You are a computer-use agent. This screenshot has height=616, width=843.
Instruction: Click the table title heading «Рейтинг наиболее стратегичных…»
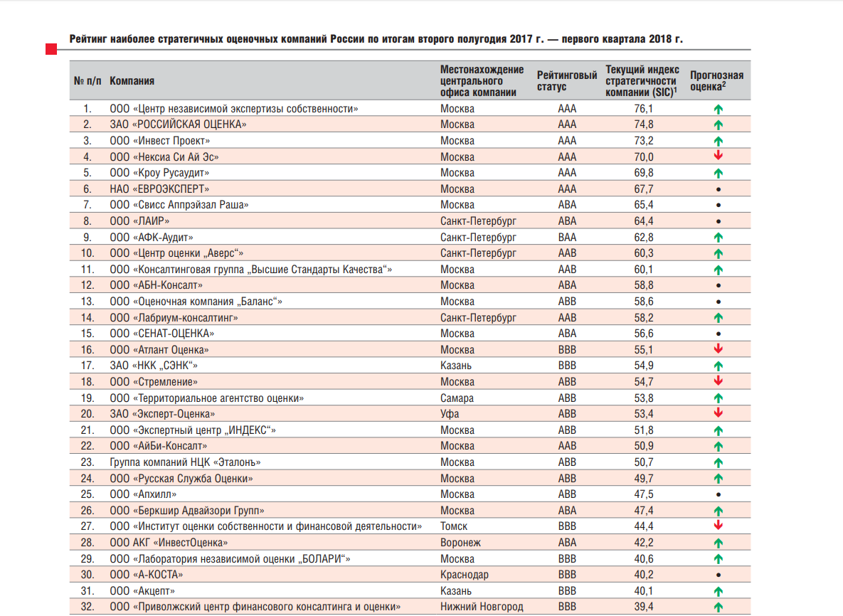376,39
